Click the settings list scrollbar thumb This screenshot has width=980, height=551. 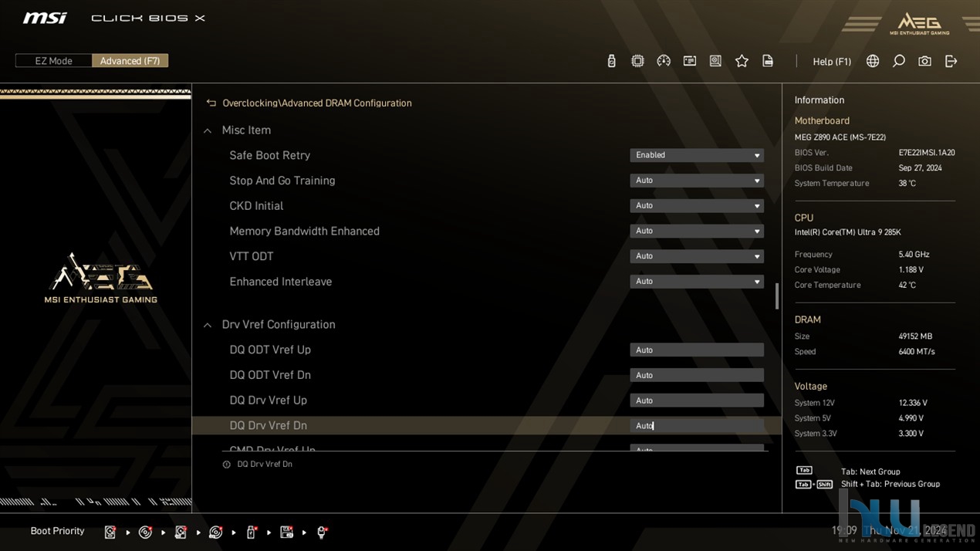pyautogui.click(x=777, y=296)
